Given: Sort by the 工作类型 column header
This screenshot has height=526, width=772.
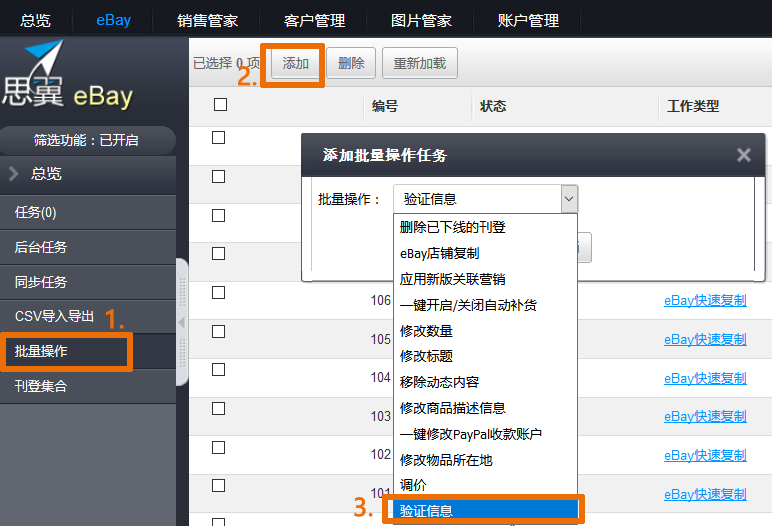Looking at the screenshot, I should 693,106.
